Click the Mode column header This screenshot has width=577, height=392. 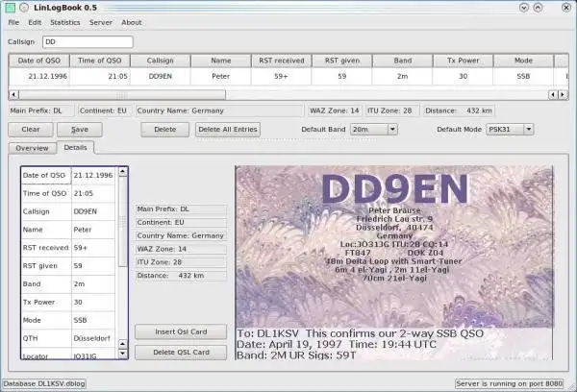(523, 61)
